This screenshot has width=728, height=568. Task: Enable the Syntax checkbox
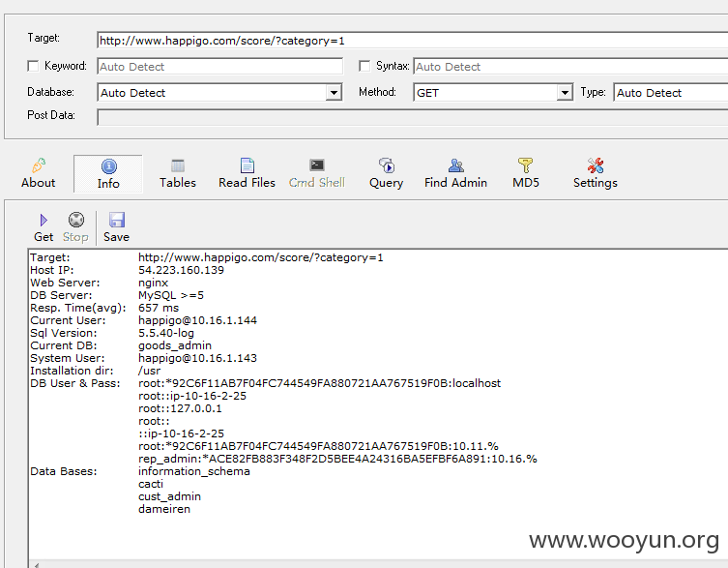tap(364, 66)
